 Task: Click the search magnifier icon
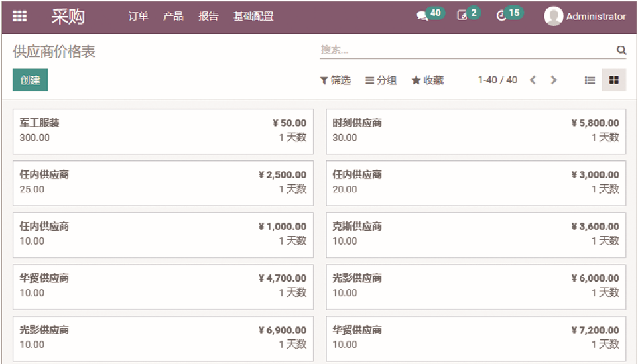pyautogui.click(x=621, y=50)
